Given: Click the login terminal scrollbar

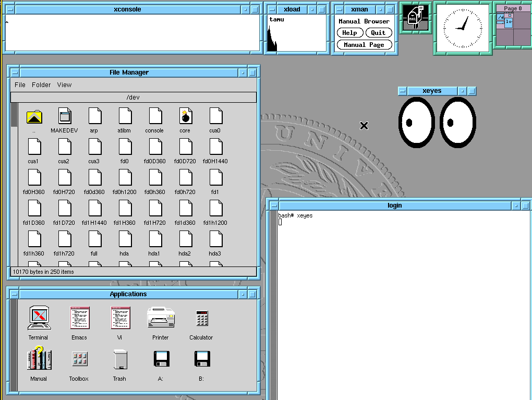Looking at the screenshot, I should (x=273, y=305).
